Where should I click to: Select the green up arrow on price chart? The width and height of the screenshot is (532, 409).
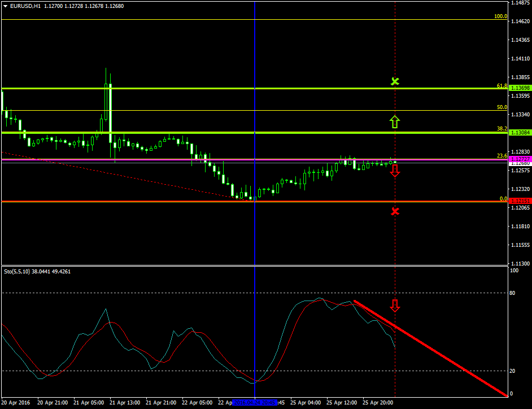(x=395, y=121)
